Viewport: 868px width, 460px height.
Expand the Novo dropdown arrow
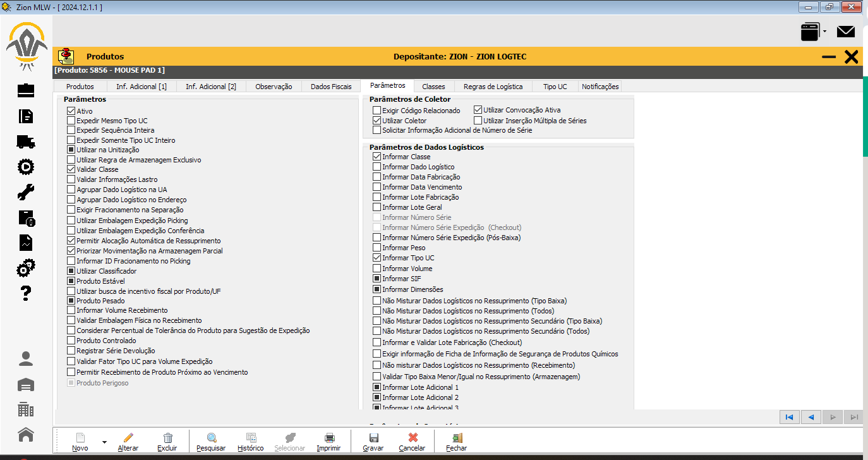[104, 442]
